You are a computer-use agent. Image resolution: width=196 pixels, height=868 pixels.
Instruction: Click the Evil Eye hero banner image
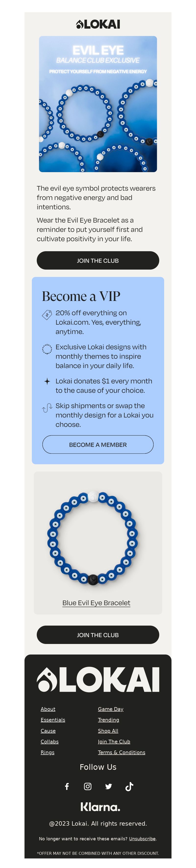pyautogui.click(x=98, y=104)
